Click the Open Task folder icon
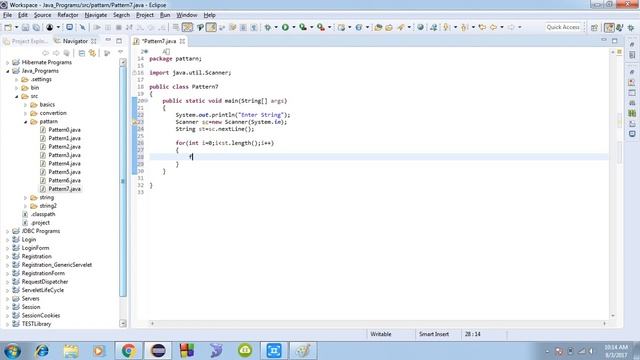The width and height of the screenshot is (640, 360). [389, 27]
